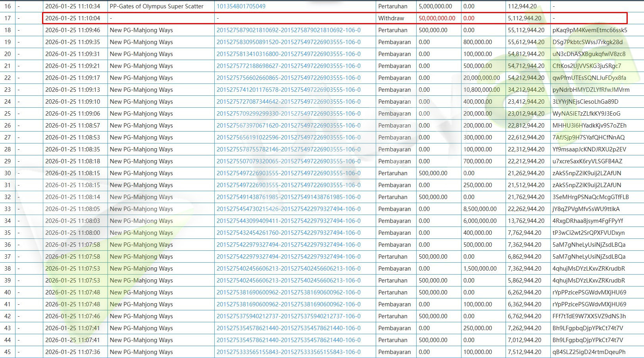Image resolution: width=644 pixels, height=358 pixels.
Task: Open transaction link starting 2015275443099409411
Action: click(x=288, y=221)
